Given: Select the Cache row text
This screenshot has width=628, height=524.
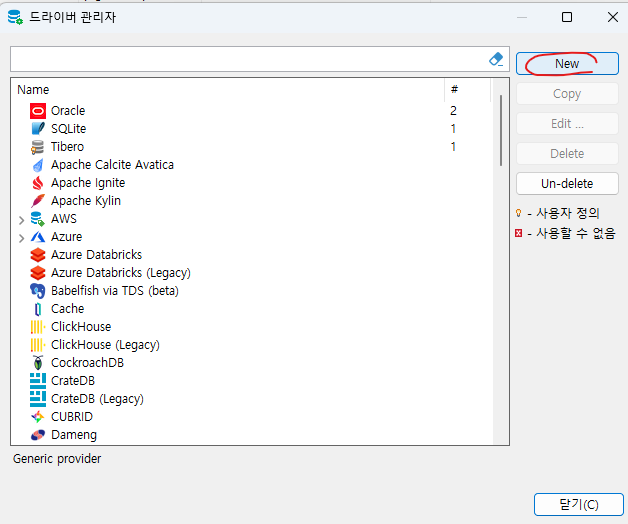Looking at the screenshot, I should pos(68,309).
